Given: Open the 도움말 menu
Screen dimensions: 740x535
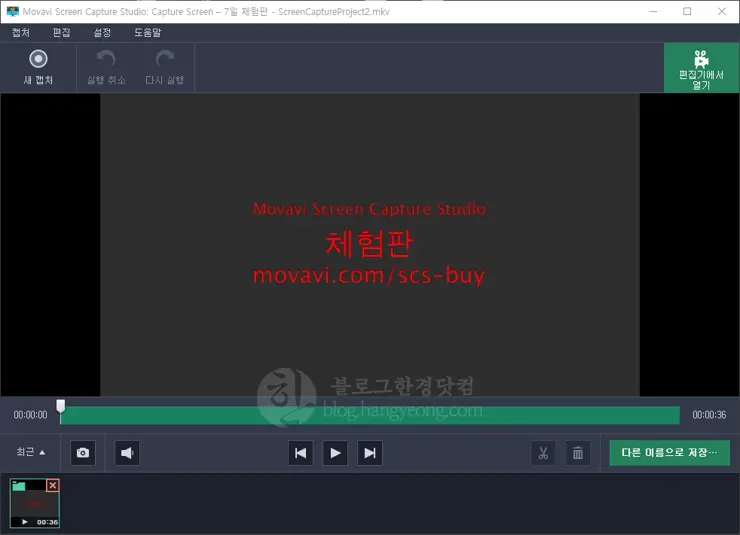Looking at the screenshot, I should pyautogui.click(x=148, y=33).
